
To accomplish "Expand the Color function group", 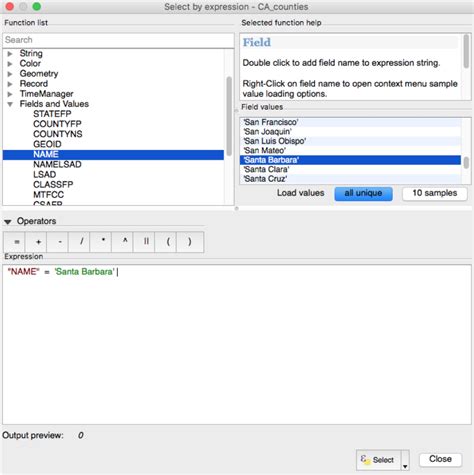I will click(x=10, y=64).
